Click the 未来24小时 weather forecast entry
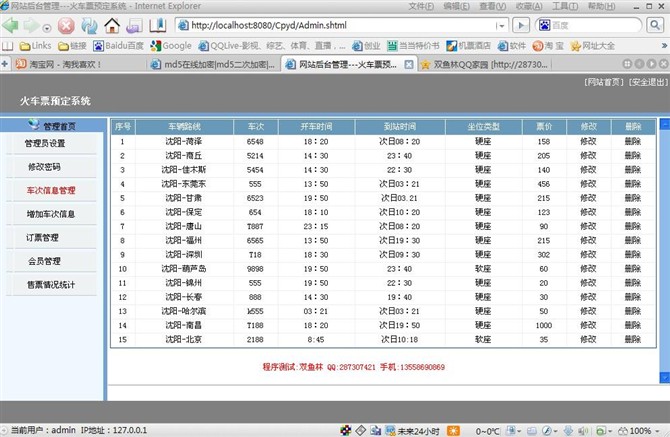Image resolution: width=670 pixels, height=437 pixels. tap(412, 431)
